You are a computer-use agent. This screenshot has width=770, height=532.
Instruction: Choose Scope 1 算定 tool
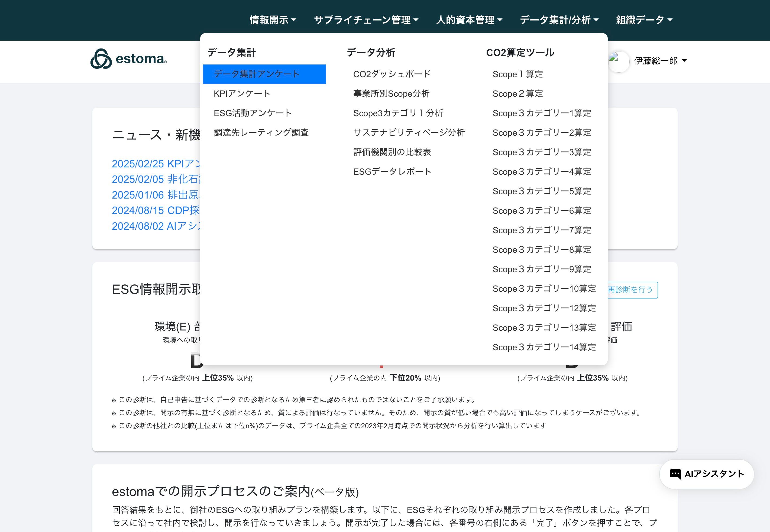517,74
